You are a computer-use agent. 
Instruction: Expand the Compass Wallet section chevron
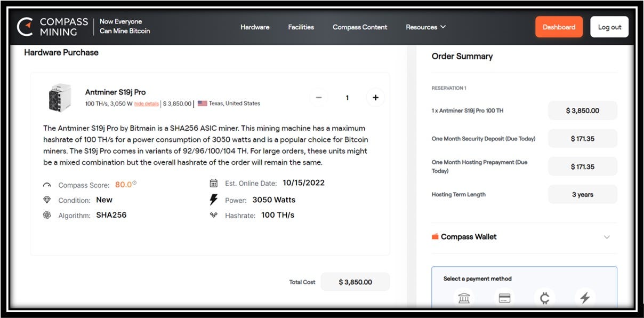click(607, 237)
